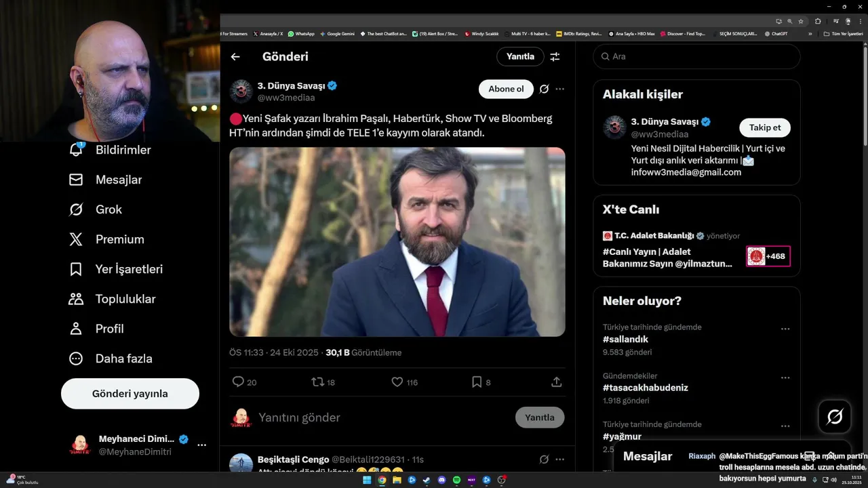Open Spotify from the taskbar
The height and width of the screenshot is (488, 868).
[x=456, y=480]
